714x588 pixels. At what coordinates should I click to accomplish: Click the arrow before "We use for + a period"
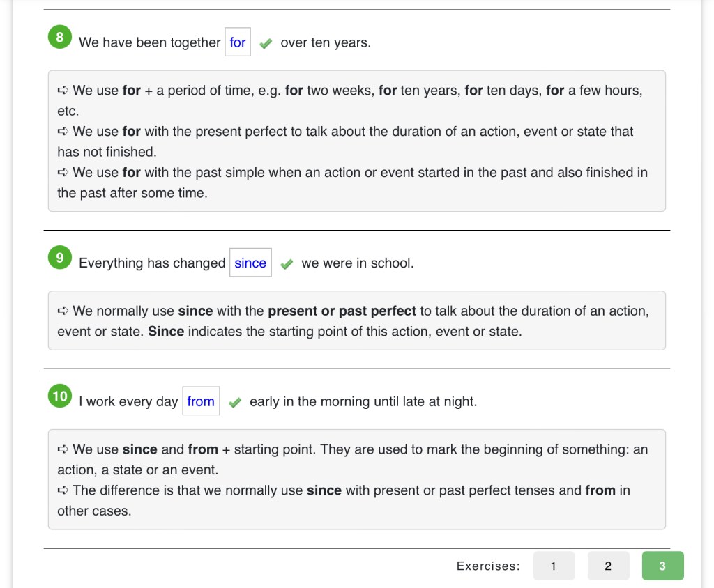pyautogui.click(x=63, y=91)
